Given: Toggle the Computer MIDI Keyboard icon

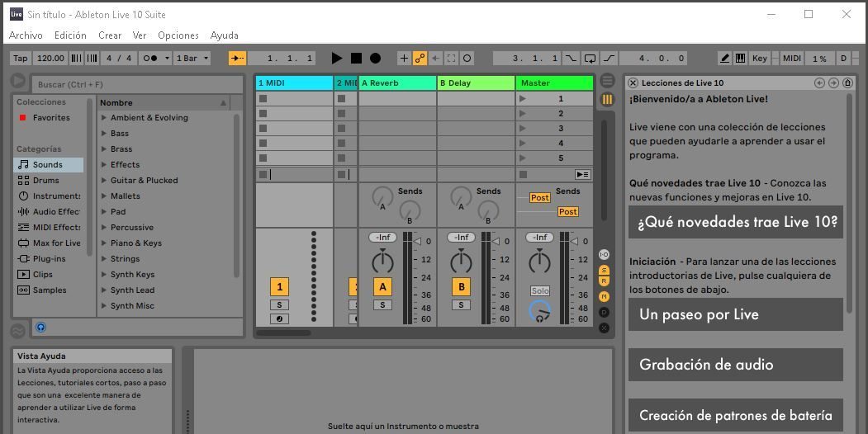Looking at the screenshot, I should (x=739, y=58).
